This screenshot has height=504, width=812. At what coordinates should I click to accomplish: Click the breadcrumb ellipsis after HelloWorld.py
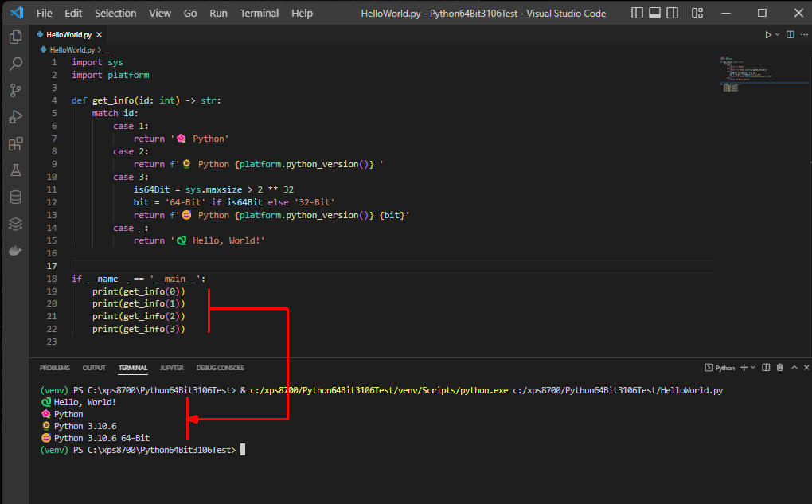point(106,50)
